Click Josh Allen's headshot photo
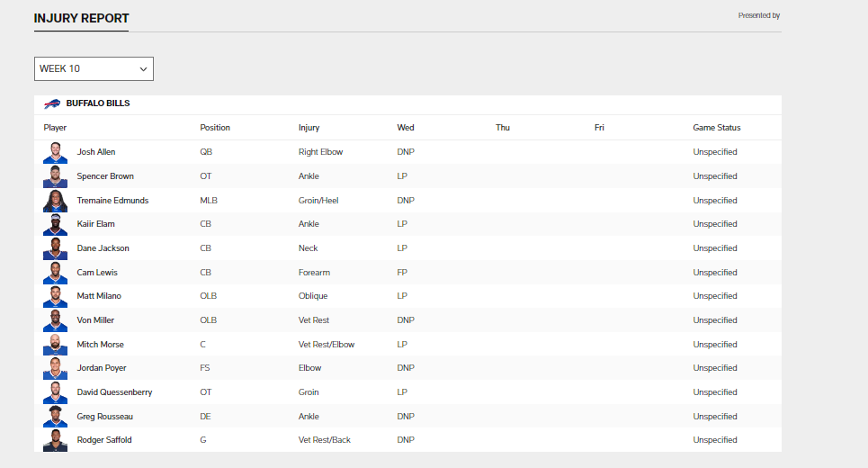868x468 pixels. 56,152
